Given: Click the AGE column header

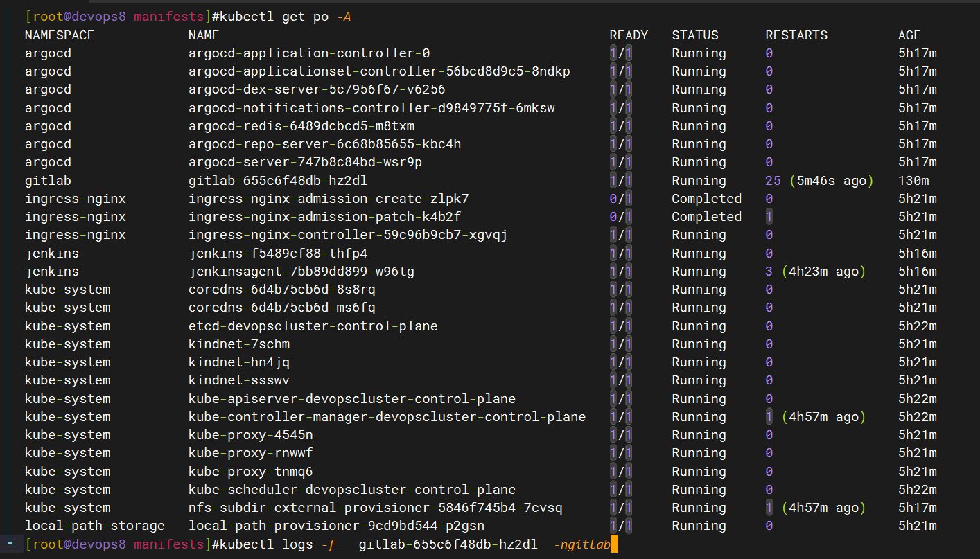Looking at the screenshot, I should point(909,35).
